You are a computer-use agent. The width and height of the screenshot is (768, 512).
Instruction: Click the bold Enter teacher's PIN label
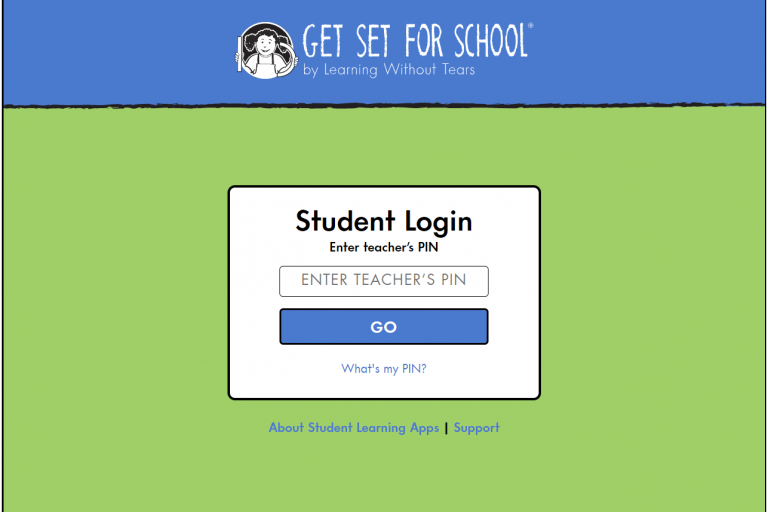pyautogui.click(x=384, y=247)
